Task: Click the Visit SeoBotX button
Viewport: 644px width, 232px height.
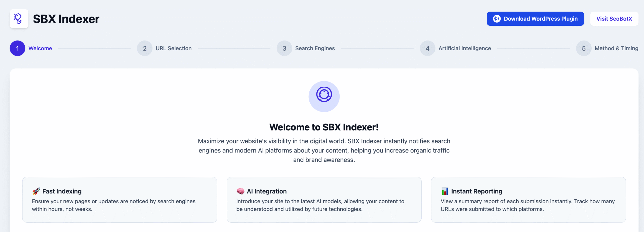Action: tap(614, 19)
